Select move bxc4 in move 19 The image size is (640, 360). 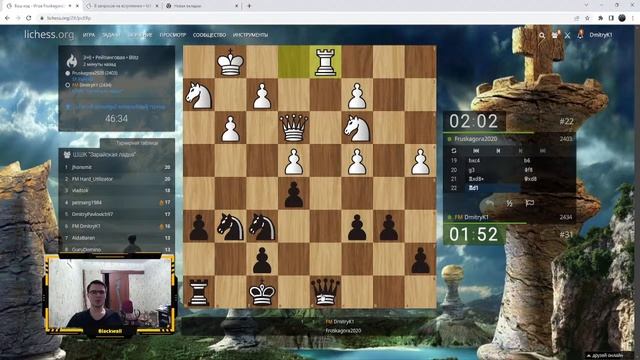point(474,160)
